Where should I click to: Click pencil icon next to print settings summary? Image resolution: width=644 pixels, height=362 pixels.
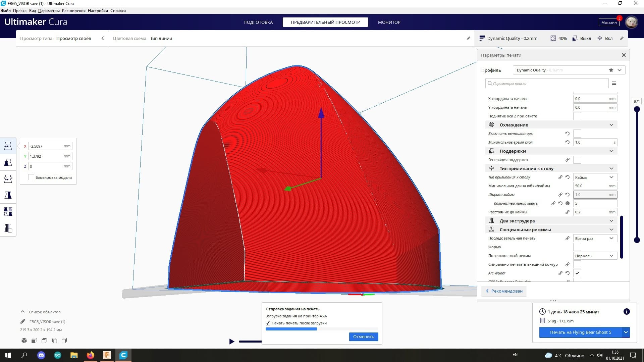622,38
